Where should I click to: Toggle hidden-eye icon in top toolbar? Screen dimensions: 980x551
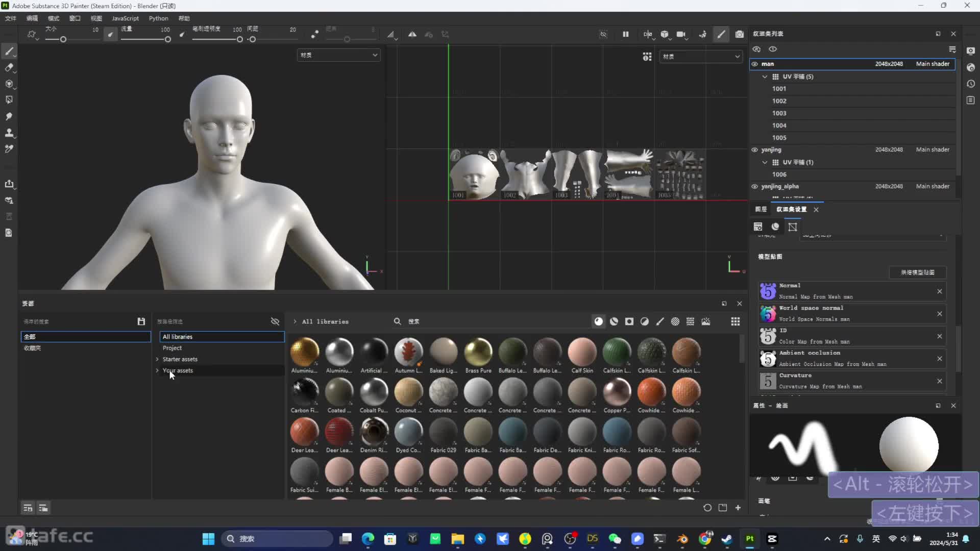[x=603, y=34]
